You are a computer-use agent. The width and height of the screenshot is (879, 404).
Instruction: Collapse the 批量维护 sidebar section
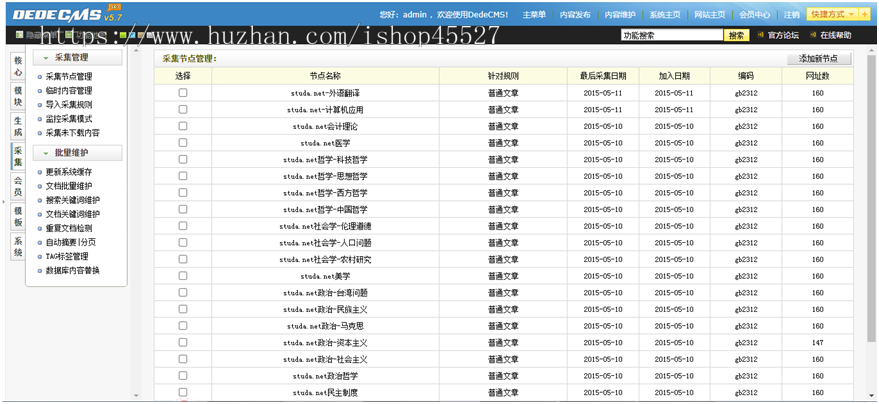(x=77, y=152)
